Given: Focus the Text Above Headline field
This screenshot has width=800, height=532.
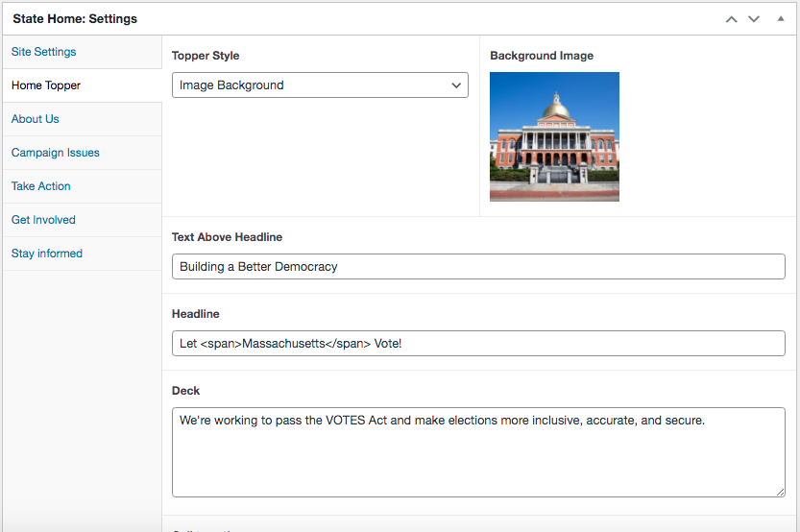Looking at the screenshot, I should tap(478, 266).
